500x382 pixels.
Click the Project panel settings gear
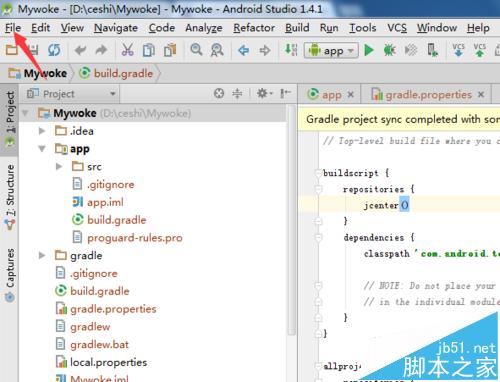tap(264, 94)
